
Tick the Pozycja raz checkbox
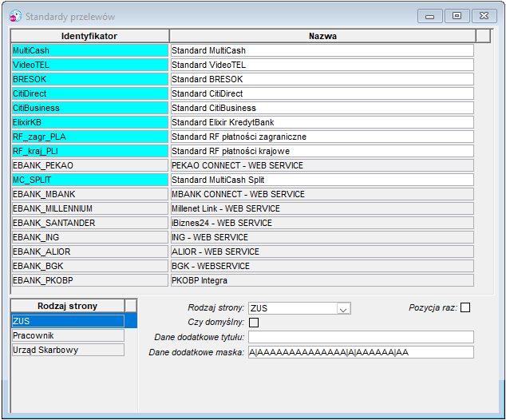pyautogui.click(x=465, y=307)
